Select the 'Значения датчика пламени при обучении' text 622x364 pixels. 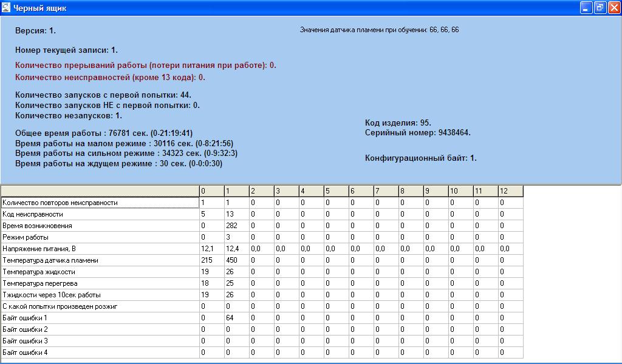click(x=364, y=30)
